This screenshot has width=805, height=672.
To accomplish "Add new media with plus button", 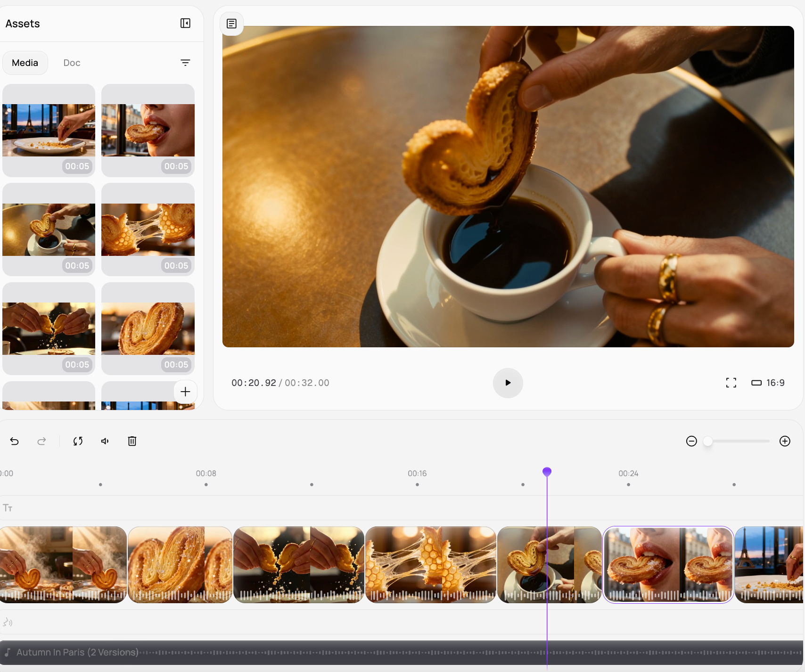I will point(185,392).
